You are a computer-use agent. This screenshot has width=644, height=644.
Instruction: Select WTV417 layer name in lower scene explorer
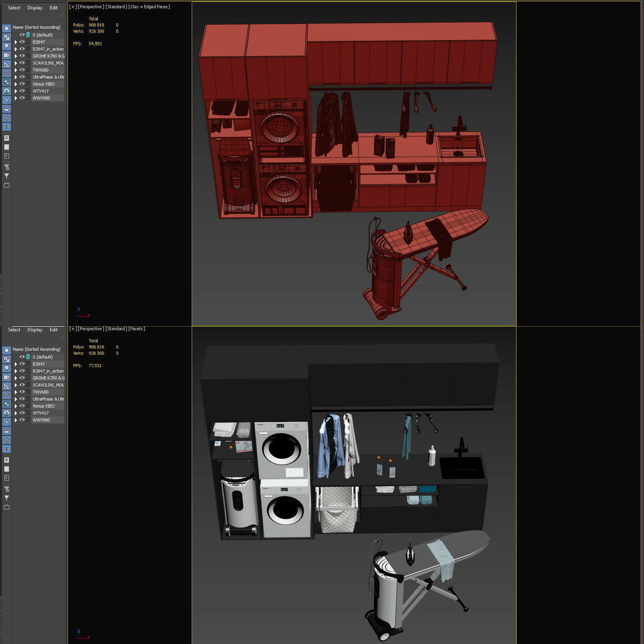click(x=40, y=413)
